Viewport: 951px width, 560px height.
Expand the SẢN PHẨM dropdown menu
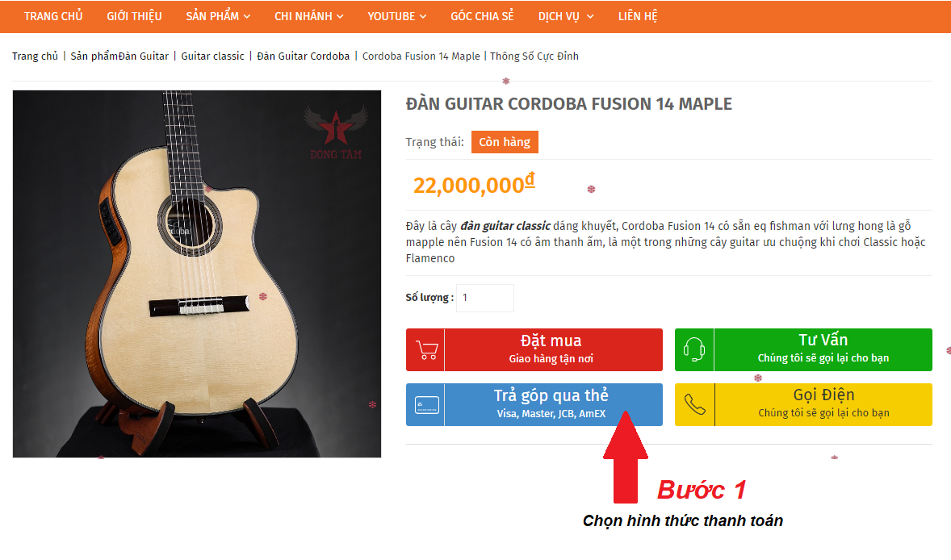click(218, 16)
